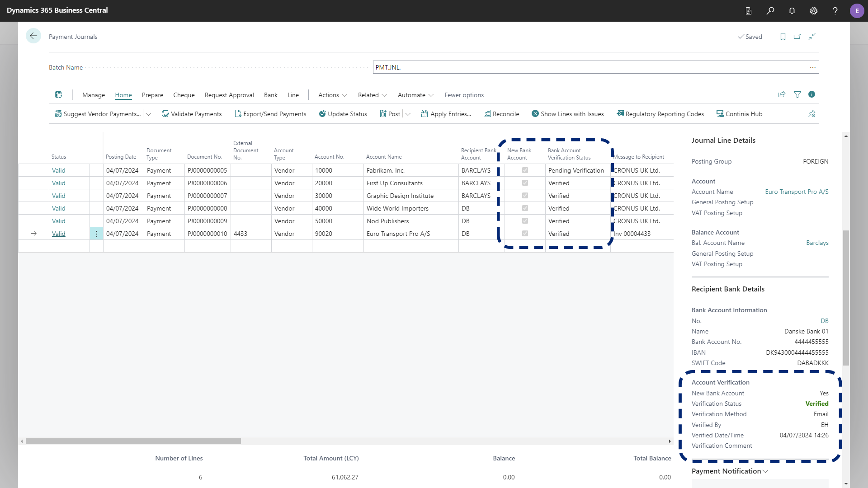
Task: Collapse the page with shrink icon
Action: pos(812,37)
